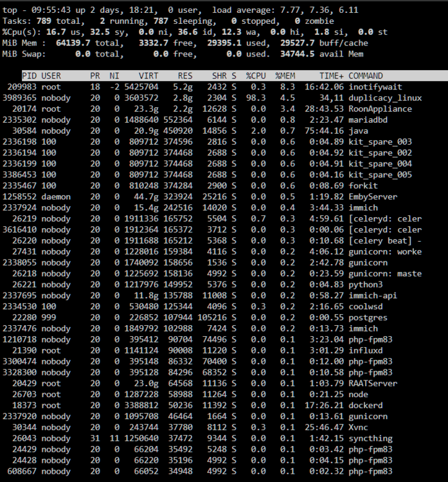448x482 pixels.
Task: Click PID 3328300 php-fpm83 process
Action: (19, 373)
